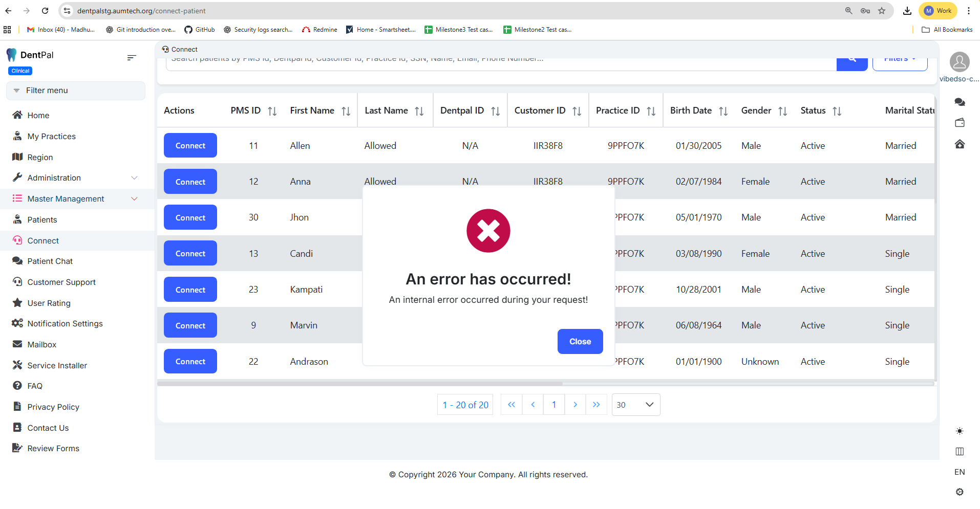
Task: Click the Filter menu input field
Action: [76, 91]
